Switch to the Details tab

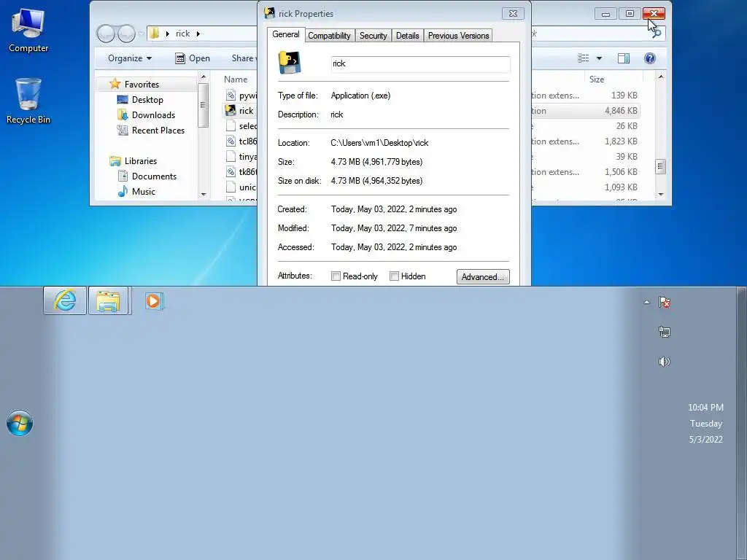tap(407, 36)
